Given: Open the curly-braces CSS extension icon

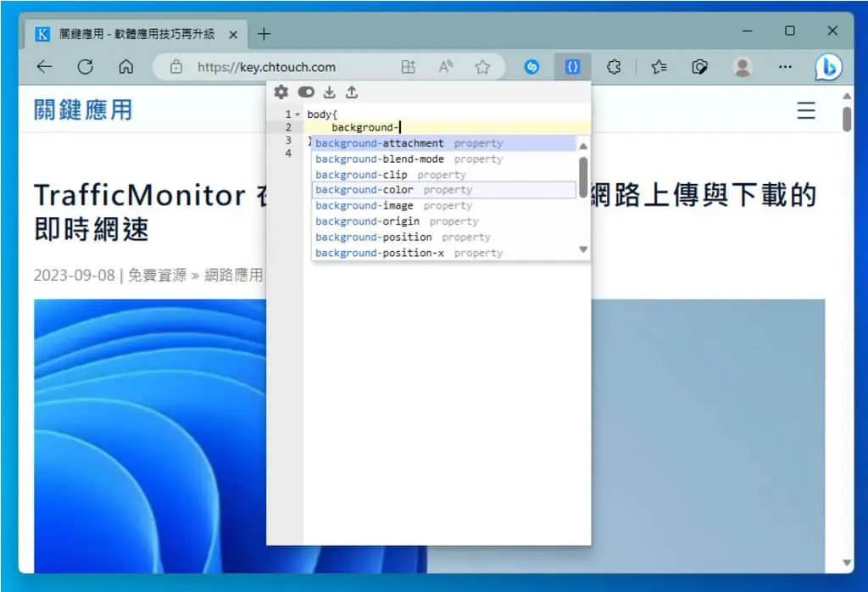Looking at the screenshot, I should (572, 67).
